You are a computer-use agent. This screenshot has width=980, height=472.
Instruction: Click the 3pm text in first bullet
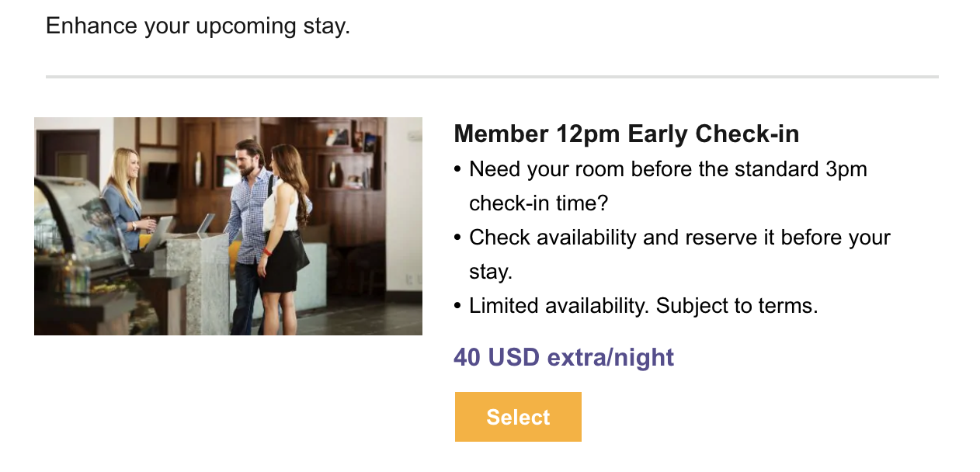click(846, 169)
